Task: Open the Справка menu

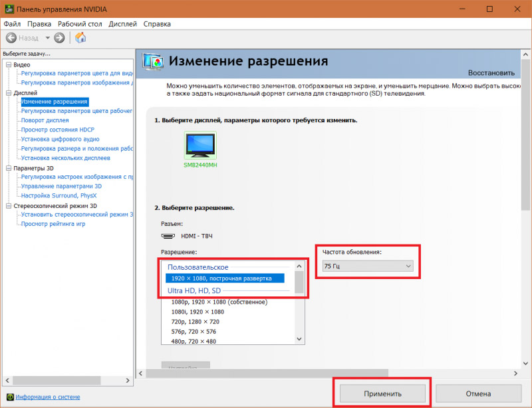Action: pyautogui.click(x=157, y=24)
